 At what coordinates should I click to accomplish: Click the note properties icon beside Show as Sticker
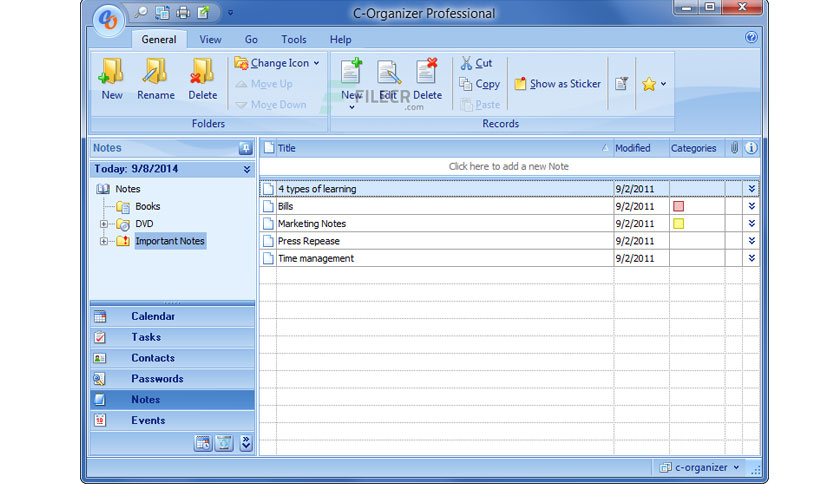tap(621, 84)
